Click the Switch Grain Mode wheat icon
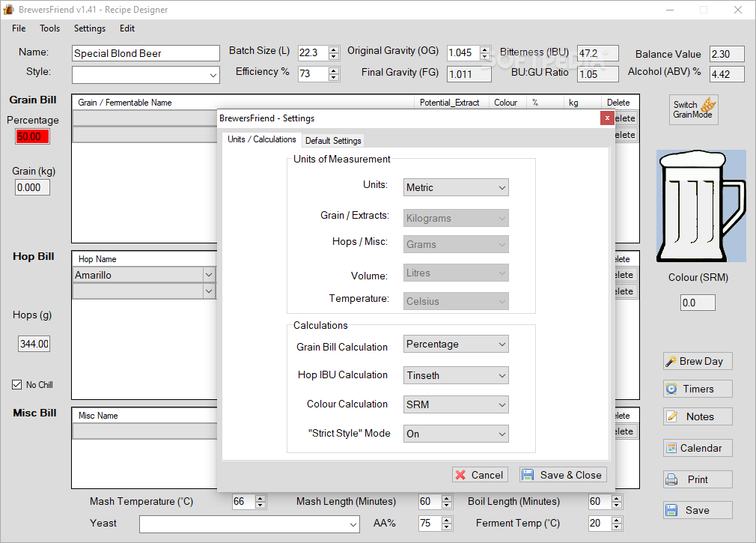 708,105
